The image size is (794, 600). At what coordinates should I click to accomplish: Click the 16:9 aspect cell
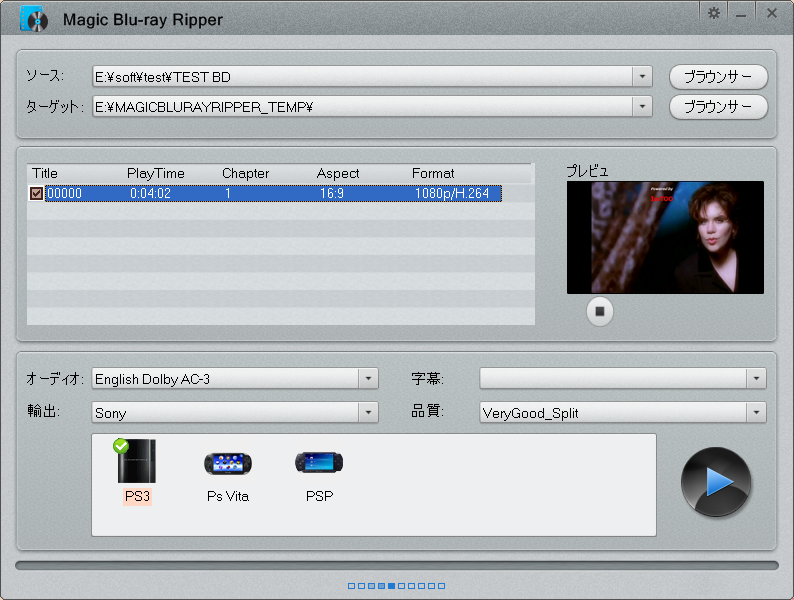(332, 193)
